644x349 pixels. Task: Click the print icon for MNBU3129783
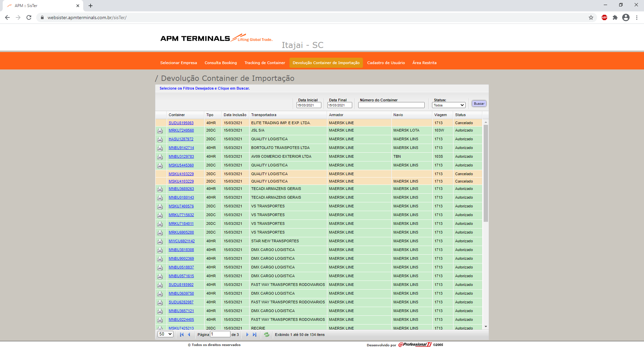(160, 157)
